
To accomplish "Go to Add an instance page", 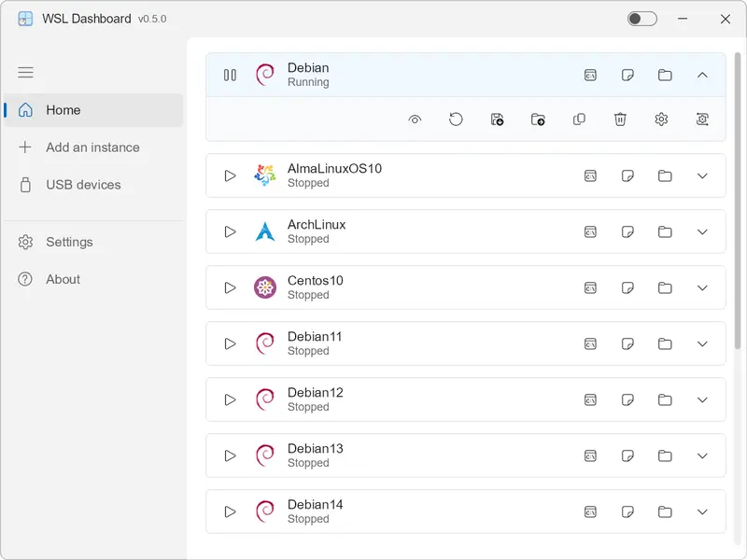I will [92, 147].
